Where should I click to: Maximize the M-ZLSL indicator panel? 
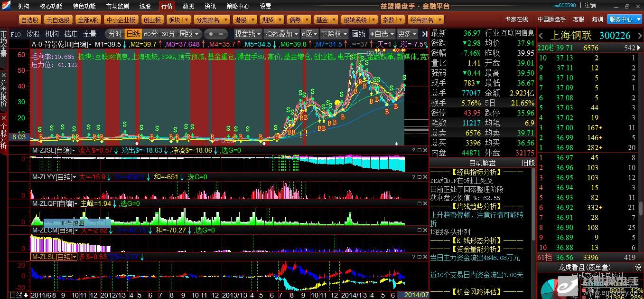(x=419, y=257)
